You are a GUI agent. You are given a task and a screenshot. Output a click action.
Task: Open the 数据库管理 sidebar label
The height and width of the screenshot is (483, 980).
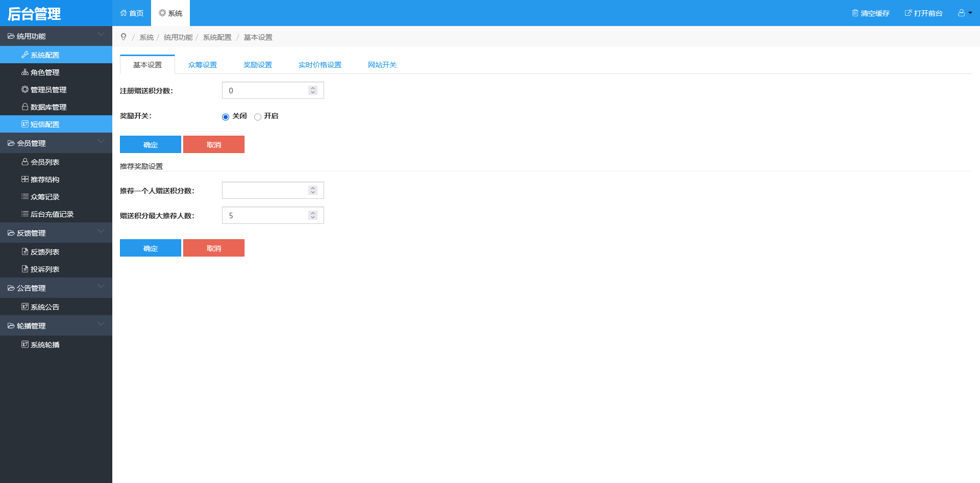pos(48,107)
